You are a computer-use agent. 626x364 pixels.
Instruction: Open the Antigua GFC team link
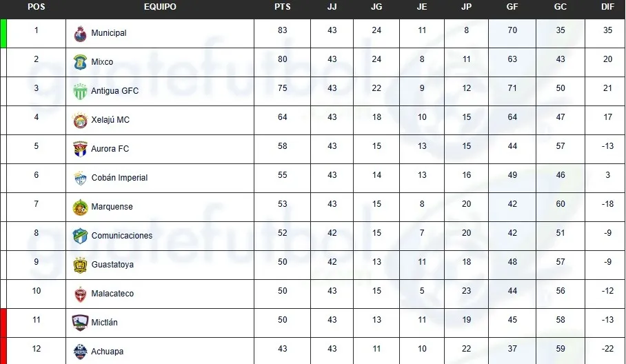tap(114, 91)
